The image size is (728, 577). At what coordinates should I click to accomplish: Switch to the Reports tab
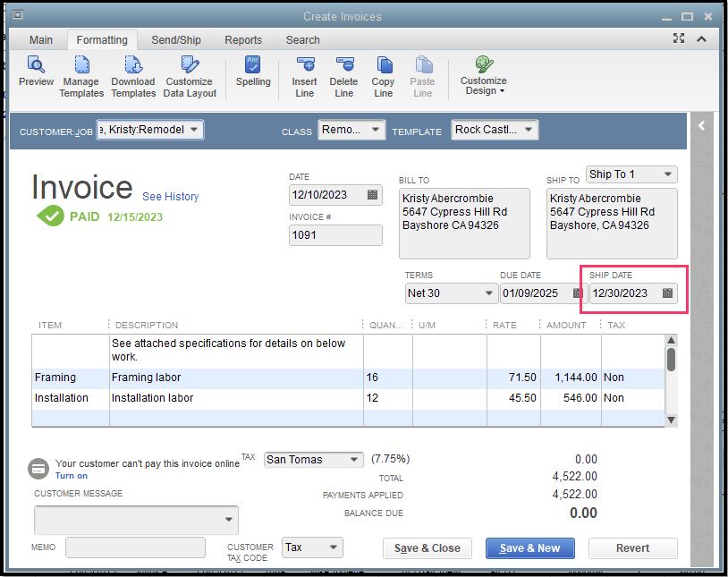[x=242, y=39]
